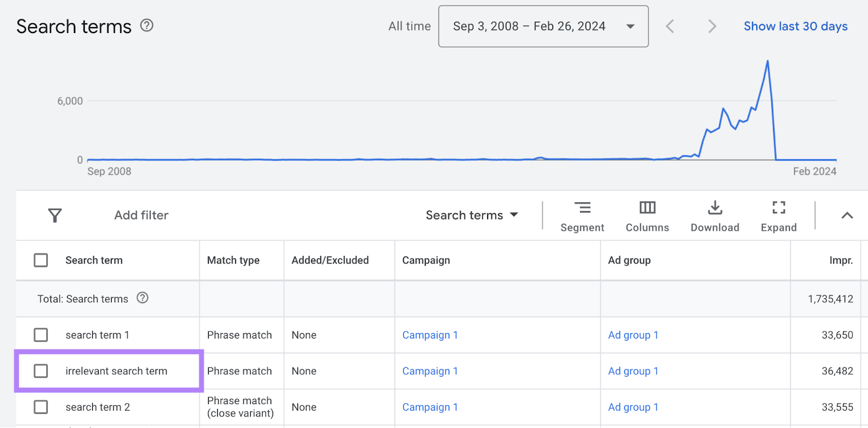Check the box for search term 1
The width and height of the screenshot is (868, 428).
41,335
